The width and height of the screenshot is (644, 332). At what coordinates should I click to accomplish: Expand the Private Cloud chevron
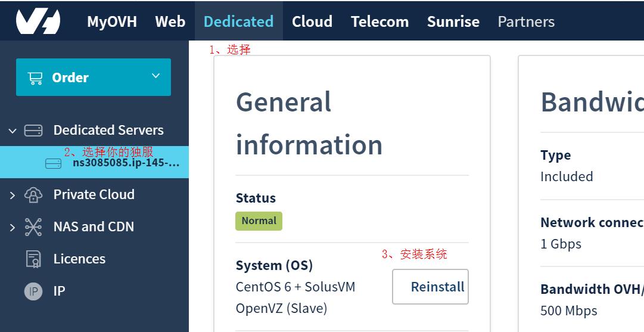13,195
